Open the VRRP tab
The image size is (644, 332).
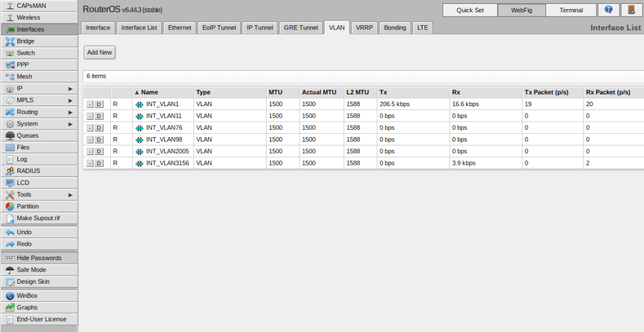pyautogui.click(x=365, y=28)
